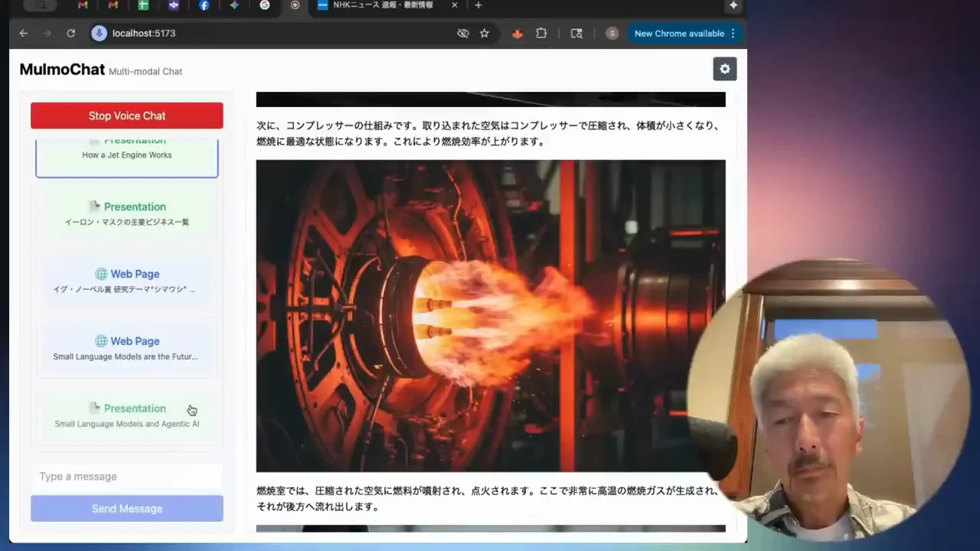Viewport: 980px width, 551px height.
Task: Switch to the purple icon tab
Action: [174, 5]
